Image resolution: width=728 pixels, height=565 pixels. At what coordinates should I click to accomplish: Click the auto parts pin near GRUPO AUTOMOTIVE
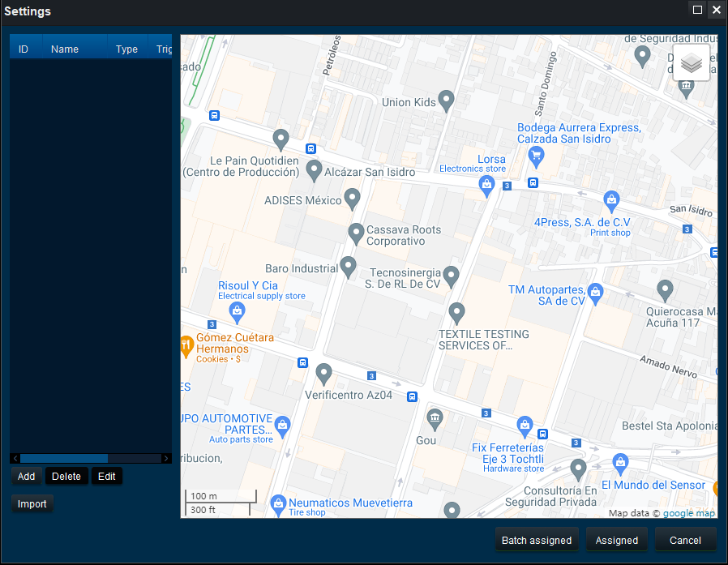[281, 426]
